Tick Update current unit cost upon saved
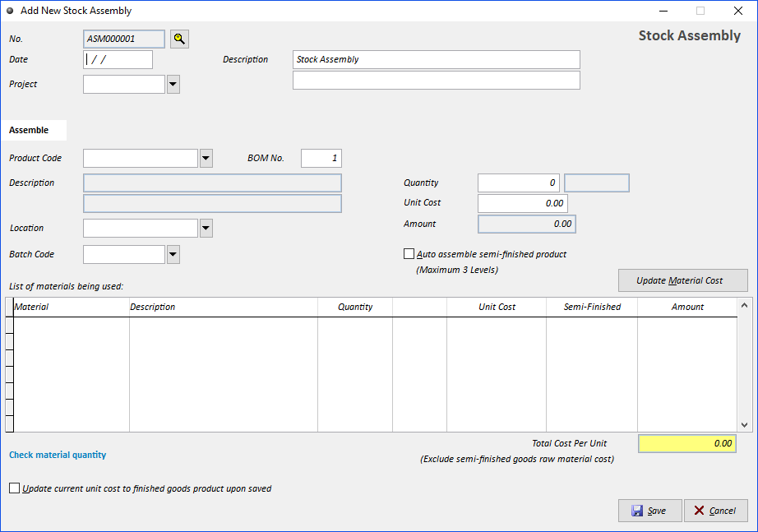 [15, 488]
